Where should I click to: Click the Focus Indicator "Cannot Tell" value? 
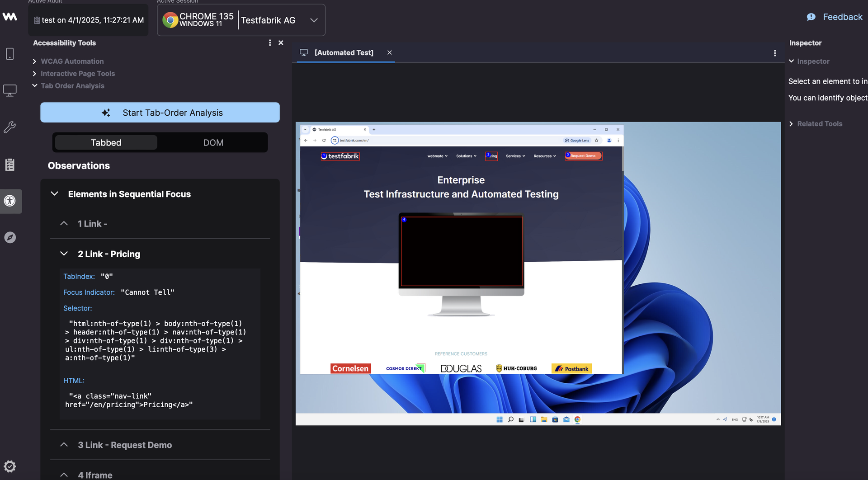[147, 292]
